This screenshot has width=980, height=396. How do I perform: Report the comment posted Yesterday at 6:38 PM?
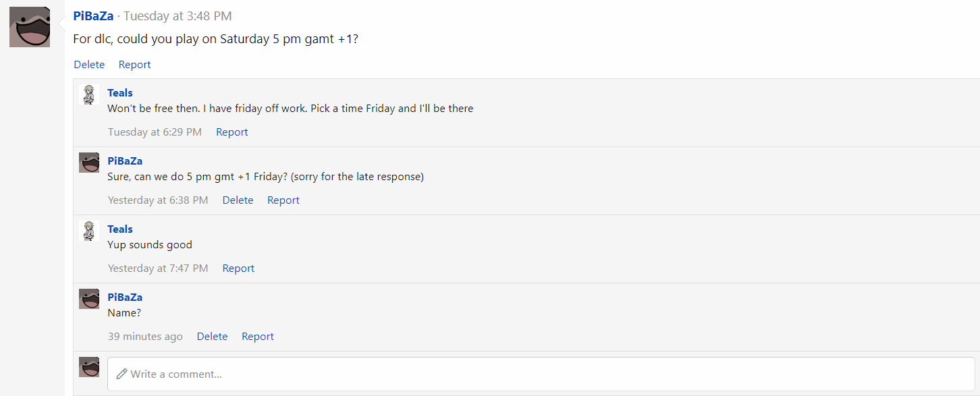click(283, 200)
